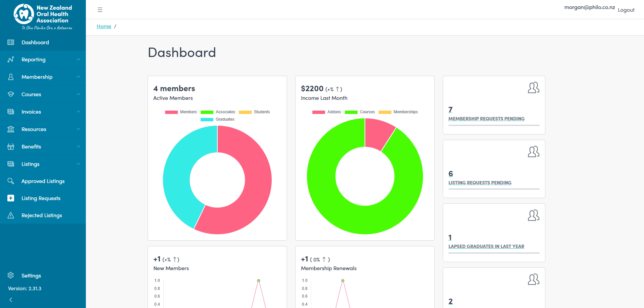This screenshot has height=308, width=644.
Task: Open the Membership menu item
Action: [x=43, y=77]
